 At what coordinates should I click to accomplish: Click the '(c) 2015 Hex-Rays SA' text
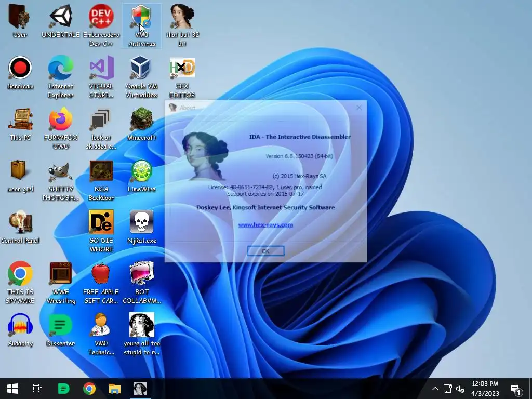click(x=300, y=176)
